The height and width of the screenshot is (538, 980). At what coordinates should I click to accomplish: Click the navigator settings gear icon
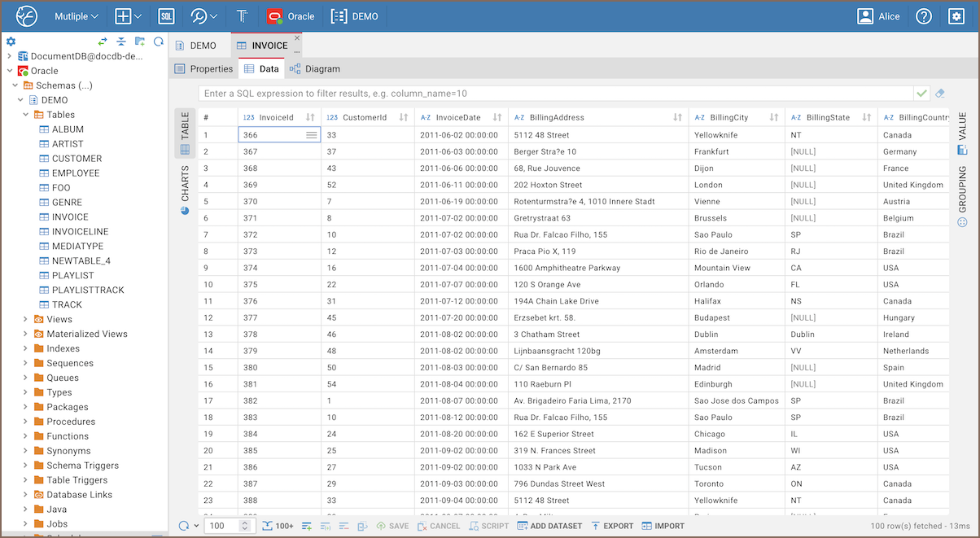[x=11, y=42]
